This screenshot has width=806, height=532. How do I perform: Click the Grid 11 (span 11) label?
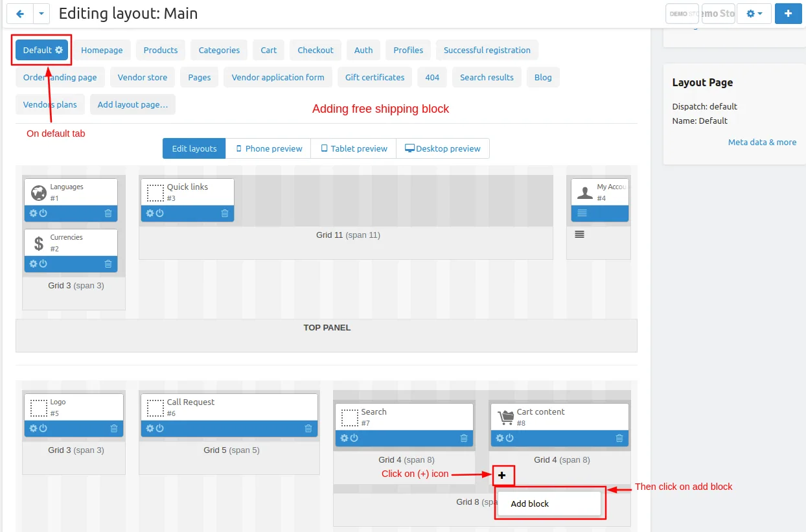click(x=348, y=235)
